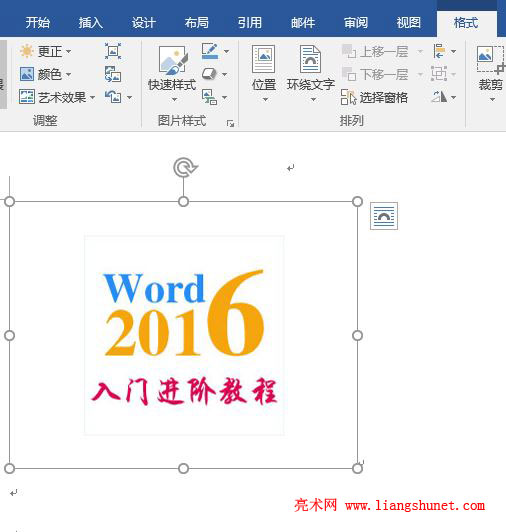This screenshot has height=532, width=506.
Task: Switch to the 设计 tab
Action: [144, 23]
